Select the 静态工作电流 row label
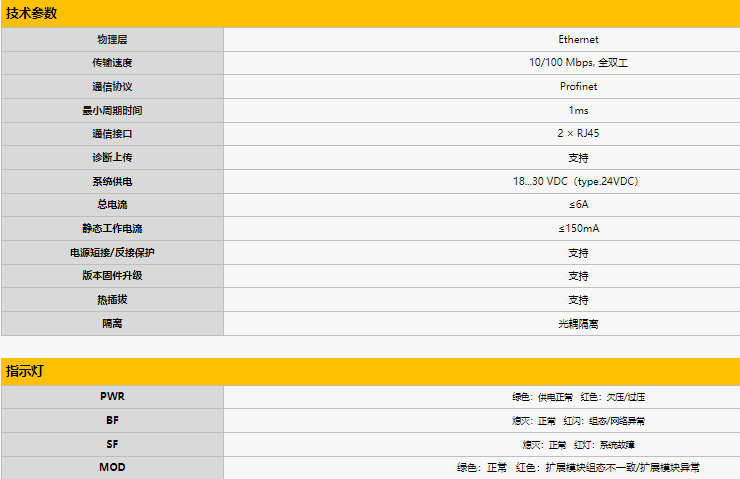This screenshot has height=479, width=740. tap(112, 228)
